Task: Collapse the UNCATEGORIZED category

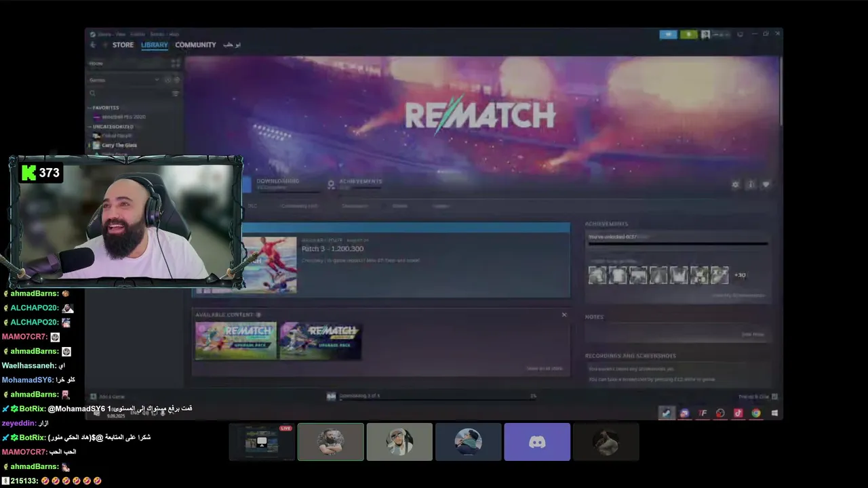Action: [x=113, y=127]
